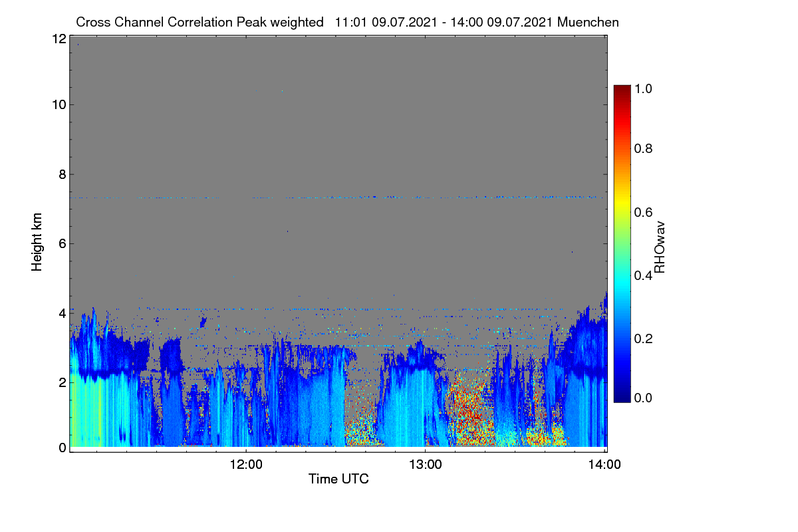Click the height tick label 0
798x532 pixels.
[x=63, y=448]
